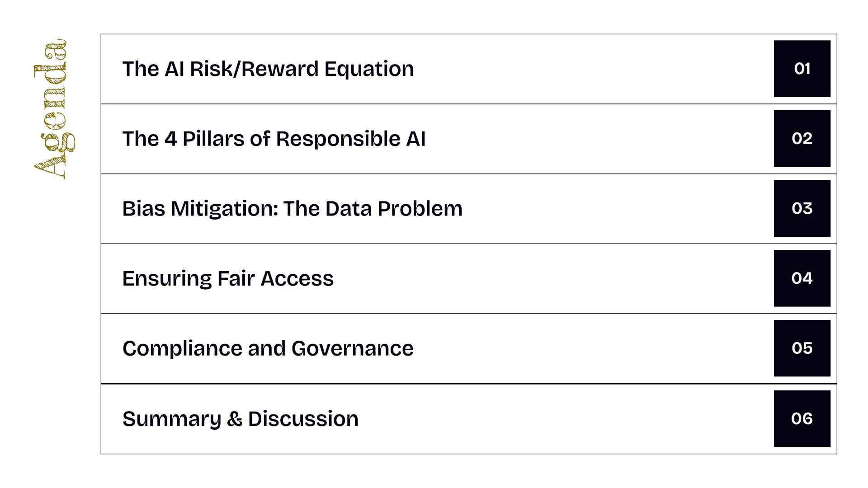The height and width of the screenshot is (488, 868).
Task: Click the word "Equation" in first item
Action: pos(369,69)
